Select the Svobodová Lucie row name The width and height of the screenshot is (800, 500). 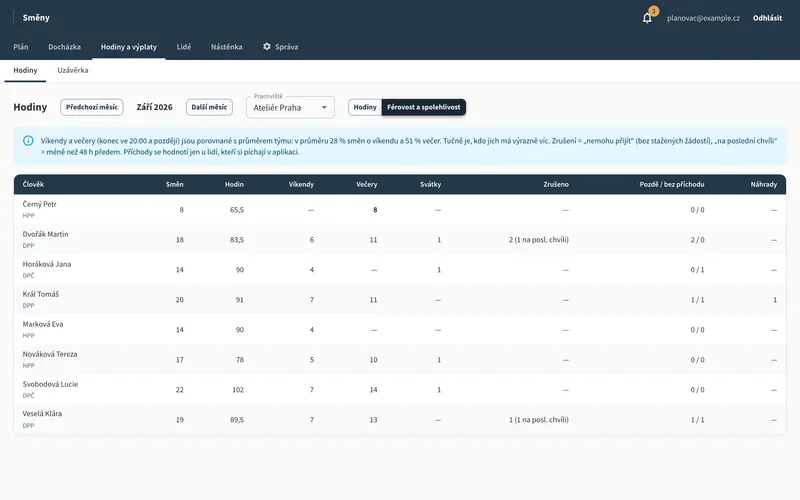[51, 384]
